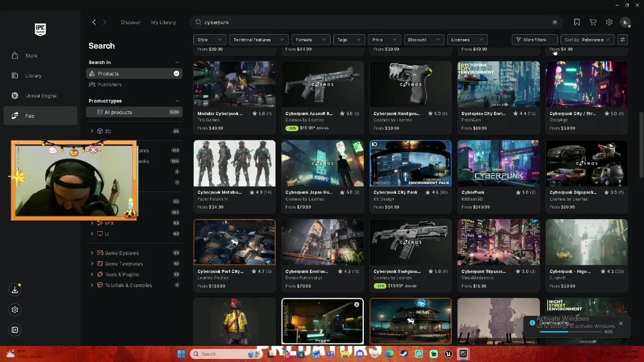Open saved items bookmark icon
644x362 pixels.
point(577,22)
